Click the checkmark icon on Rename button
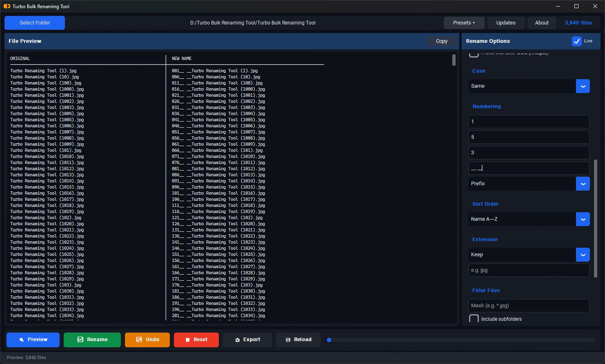 (80, 340)
